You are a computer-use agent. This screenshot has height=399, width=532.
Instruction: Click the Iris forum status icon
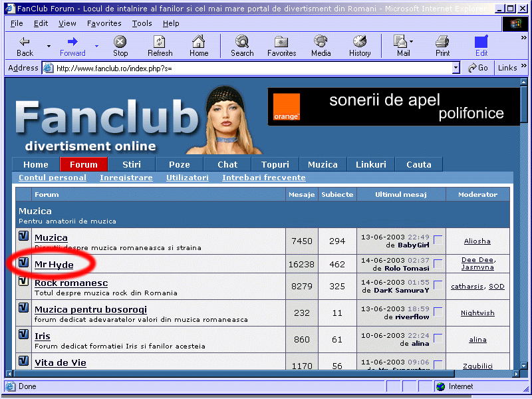[23, 334]
